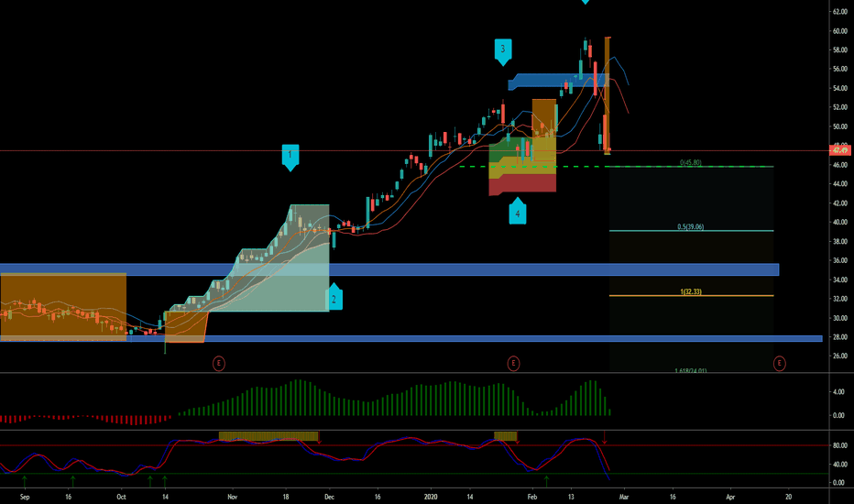Select the Fibonacci 0.5(39.06) level label
The image size is (854, 504).
691,226
